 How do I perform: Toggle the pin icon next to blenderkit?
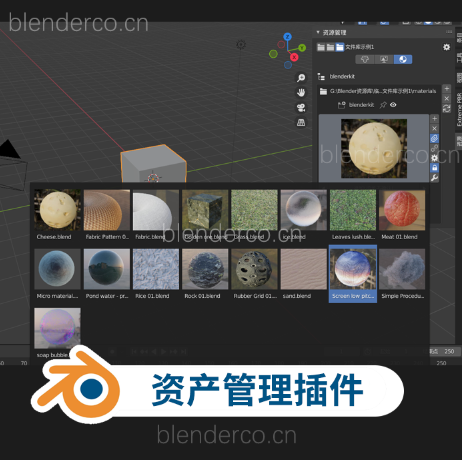(x=383, y=105)
